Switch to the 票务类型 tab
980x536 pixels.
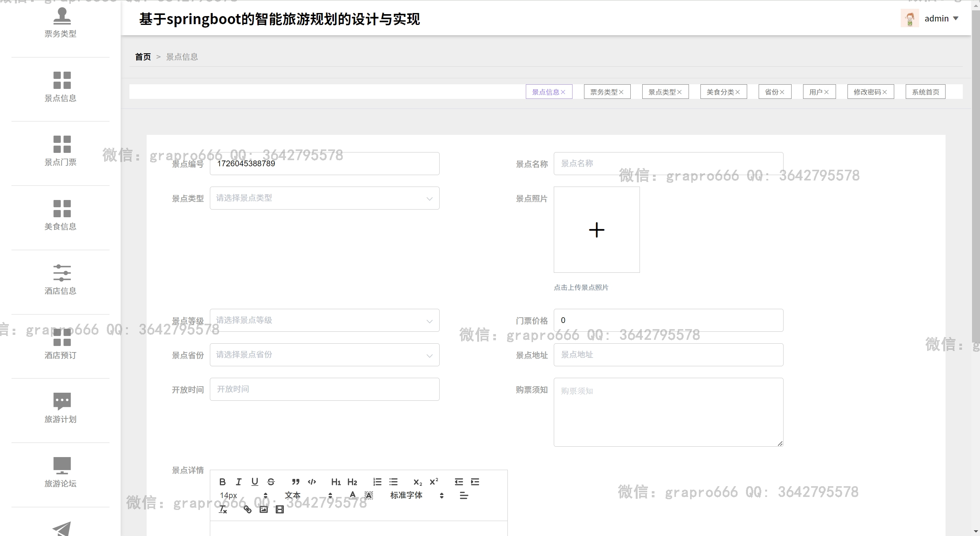point(604,92)
